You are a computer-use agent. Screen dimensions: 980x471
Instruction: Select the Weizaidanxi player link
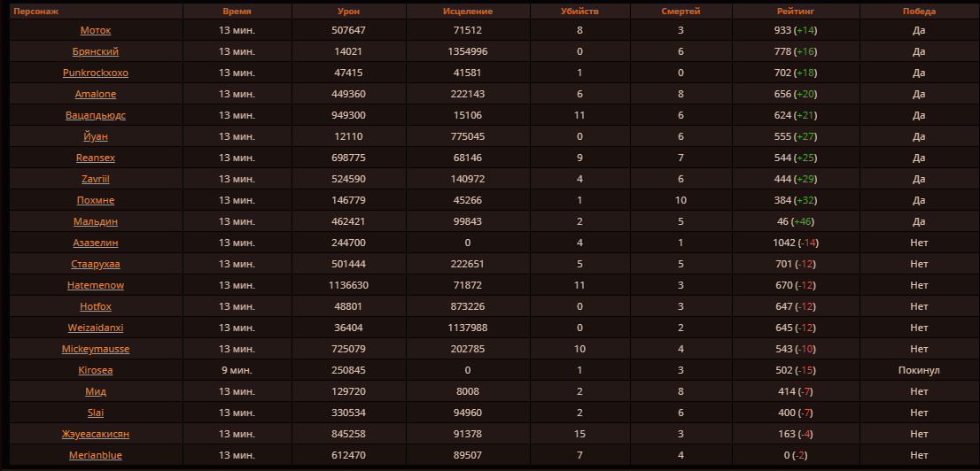tap(96, 328)
